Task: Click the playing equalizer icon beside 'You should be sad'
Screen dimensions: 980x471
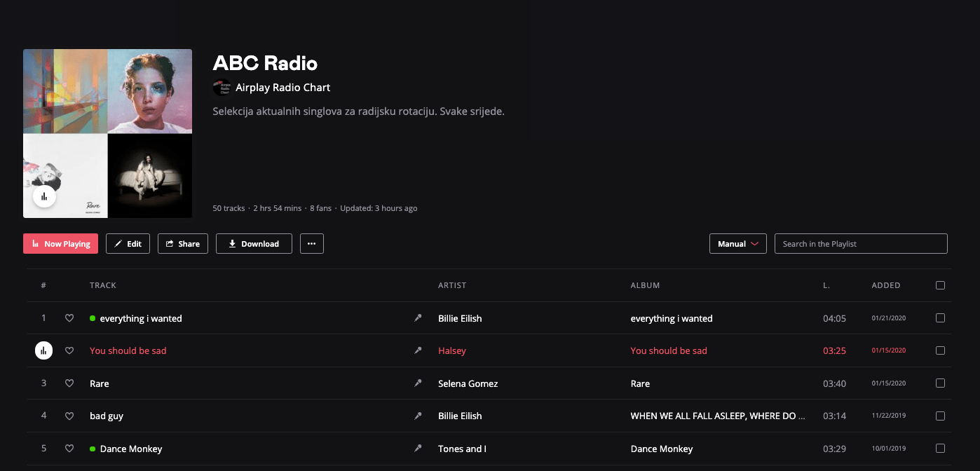Action: [44, 350]
